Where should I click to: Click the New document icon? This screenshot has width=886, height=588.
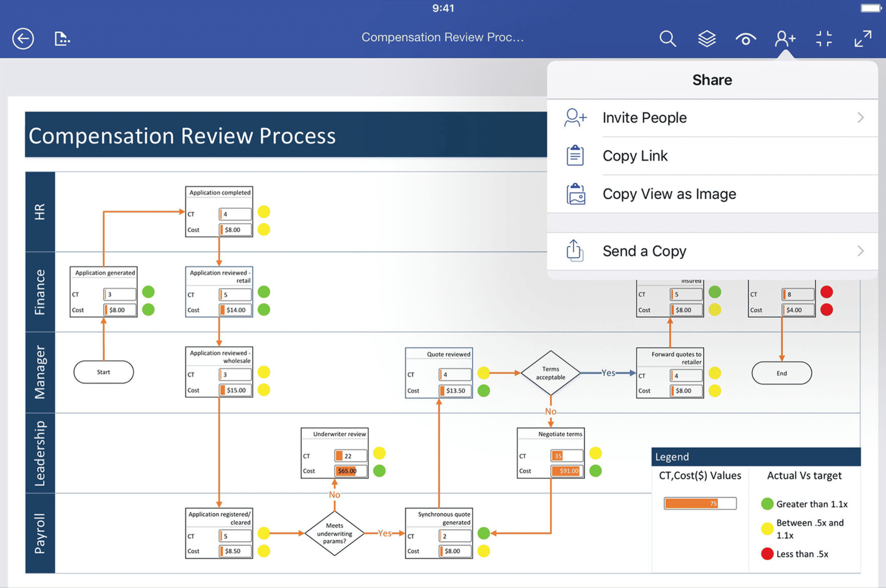[62, 37]
